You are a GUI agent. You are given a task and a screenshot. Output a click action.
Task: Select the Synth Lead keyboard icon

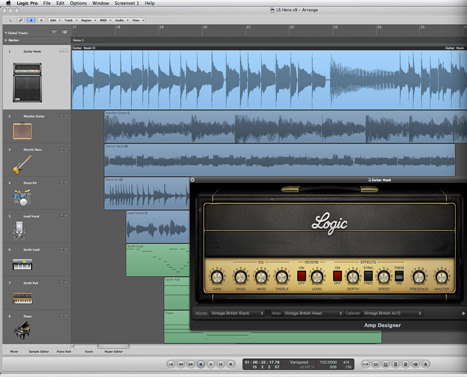pos(22,264)
